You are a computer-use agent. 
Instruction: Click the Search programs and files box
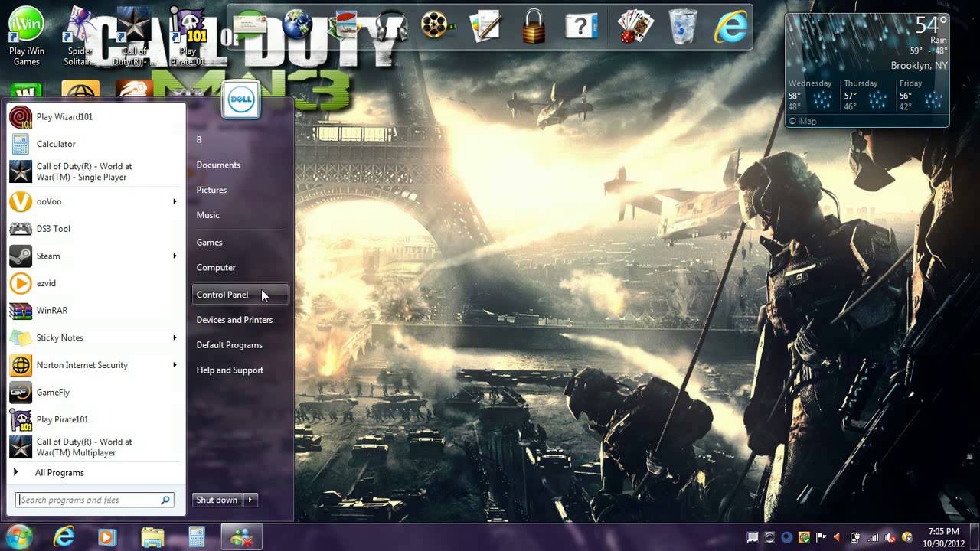pos(95,500)
